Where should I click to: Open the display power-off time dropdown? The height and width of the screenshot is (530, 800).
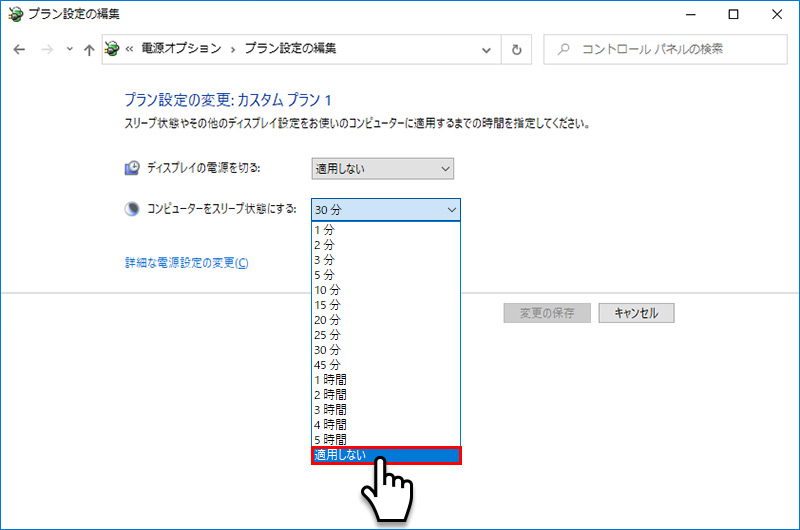[x=383, y=169]
